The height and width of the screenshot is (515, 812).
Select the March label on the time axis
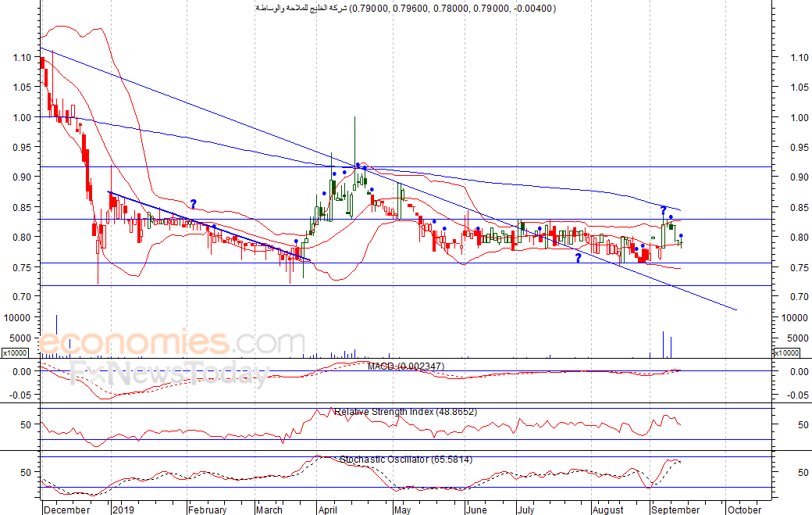[269, 510]
